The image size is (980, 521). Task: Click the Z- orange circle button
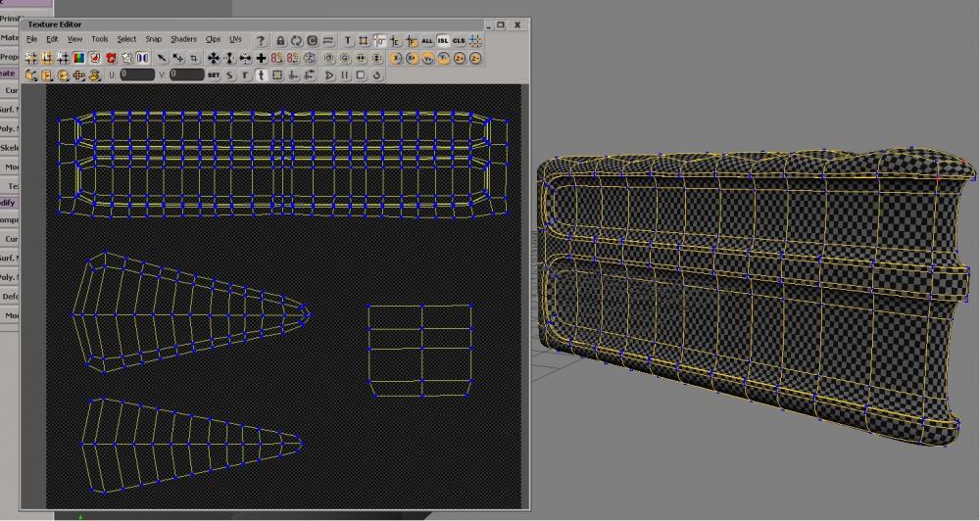(475, 58)
